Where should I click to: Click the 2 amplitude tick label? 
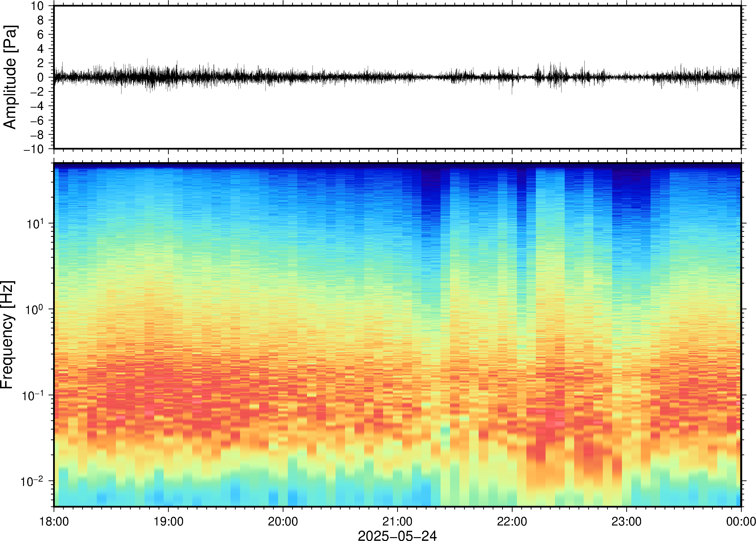click(40, 63)
